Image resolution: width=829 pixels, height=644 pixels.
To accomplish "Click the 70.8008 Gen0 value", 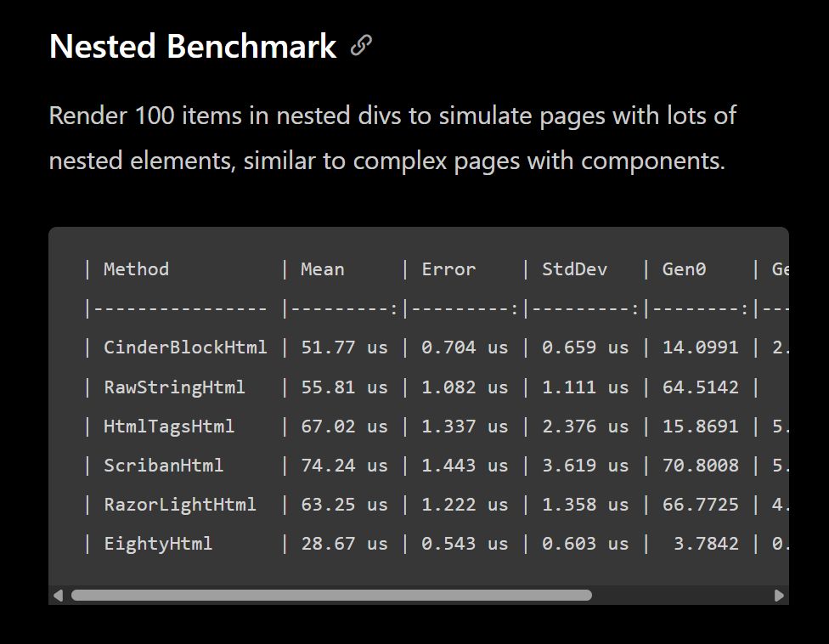I will coord(701,466).
